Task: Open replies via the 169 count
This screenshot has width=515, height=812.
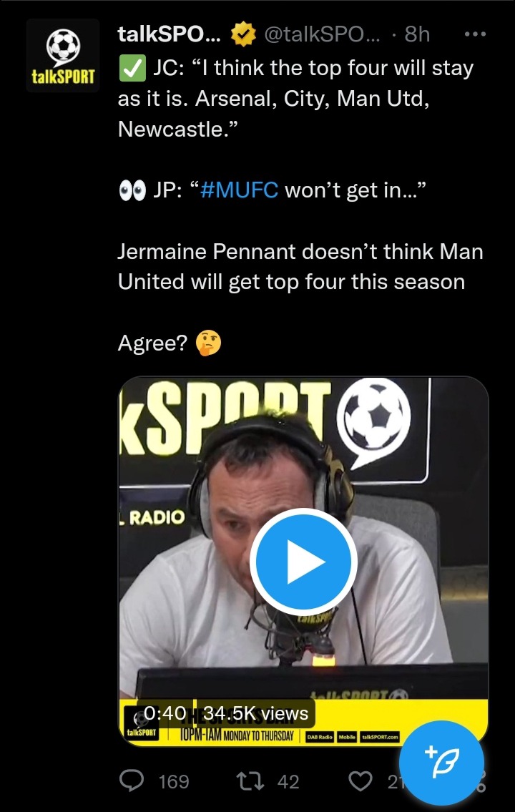Action: pos(173,781)
